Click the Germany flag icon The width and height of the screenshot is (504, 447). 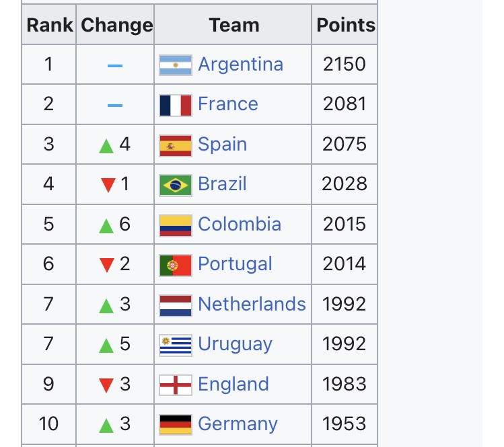pyautogui.click(x=176, y=425)
